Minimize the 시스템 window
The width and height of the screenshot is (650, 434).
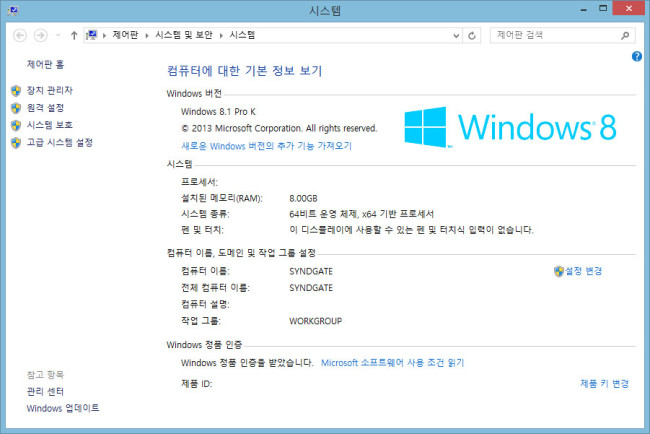coord(584,9)
